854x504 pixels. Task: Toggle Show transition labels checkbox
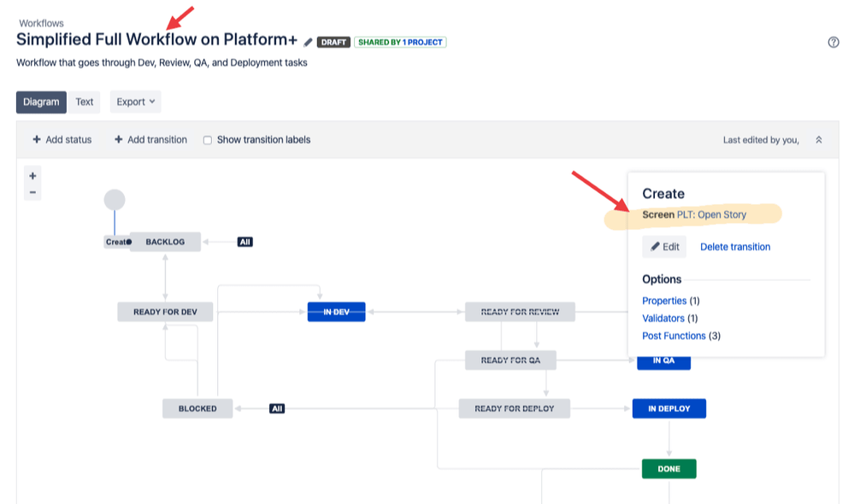pos(208,140)
